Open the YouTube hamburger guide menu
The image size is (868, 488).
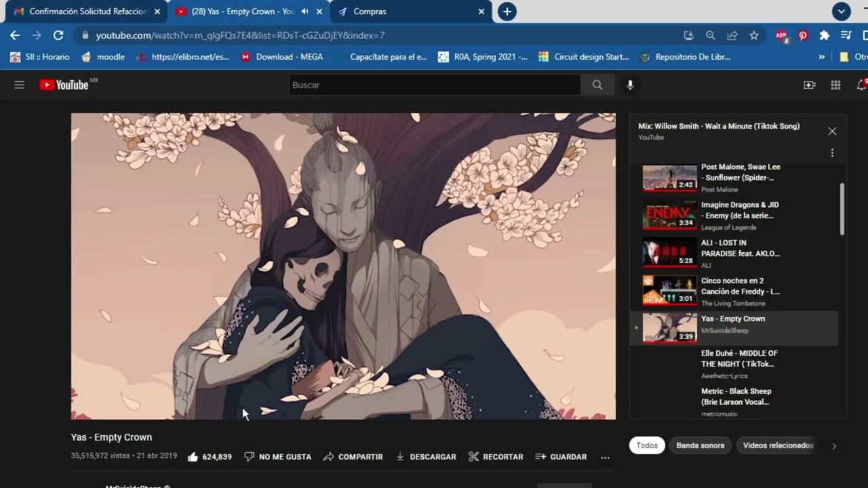click(19, 85)
